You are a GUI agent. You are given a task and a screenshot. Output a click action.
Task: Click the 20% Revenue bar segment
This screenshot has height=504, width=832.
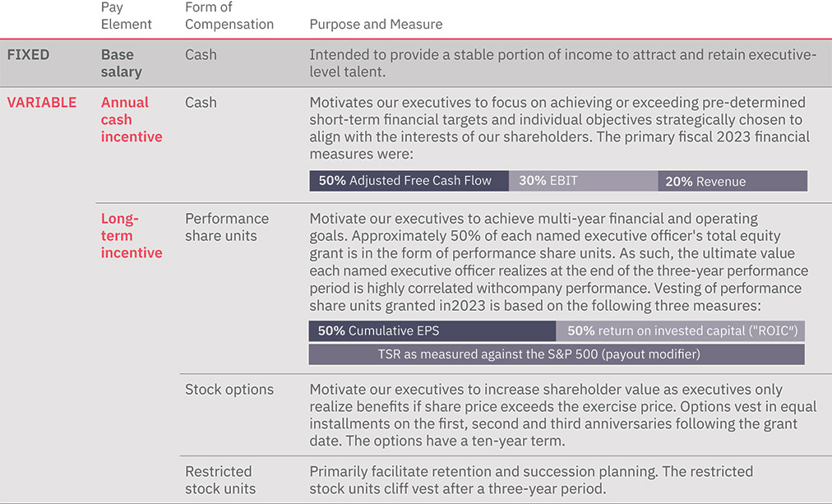[732, 181]
